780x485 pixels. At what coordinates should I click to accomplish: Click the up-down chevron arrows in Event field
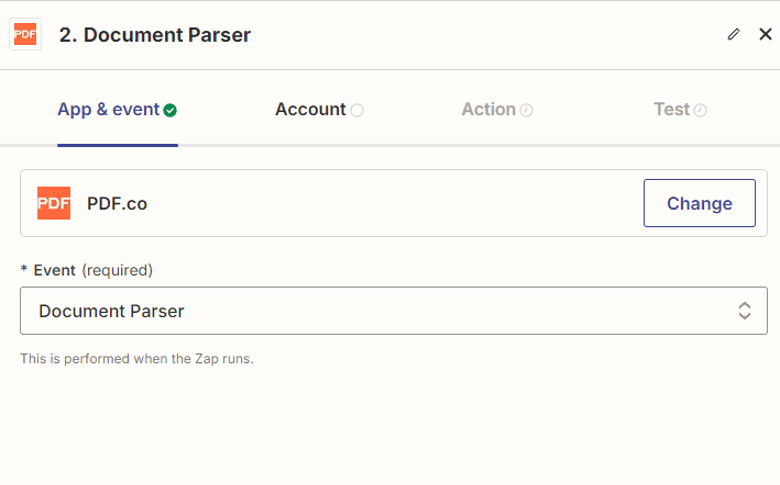(744, 311)
